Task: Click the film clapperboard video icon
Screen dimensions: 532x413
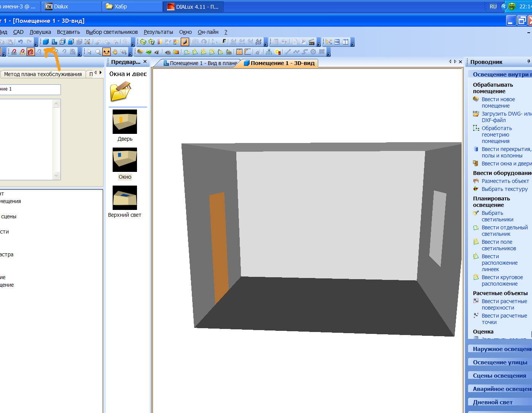Action: (x=312, y=42)
